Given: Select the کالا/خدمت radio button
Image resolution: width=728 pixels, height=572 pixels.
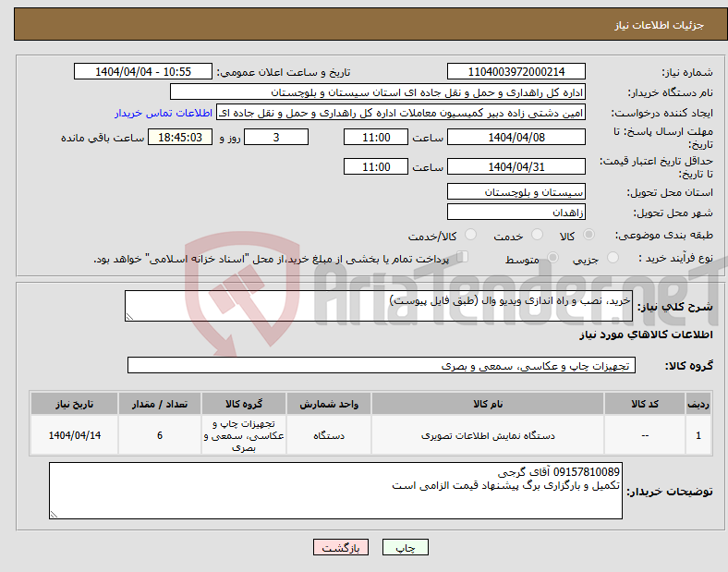Looking at the screenshot, I should (471, 235).
